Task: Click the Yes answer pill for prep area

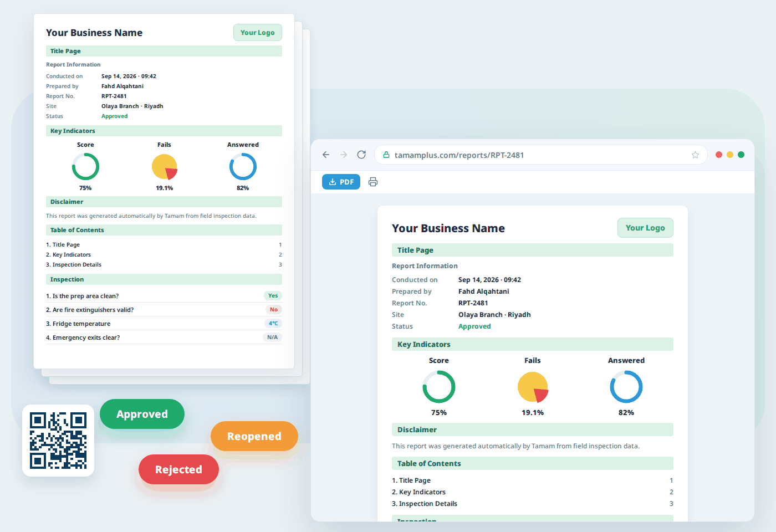Action: [273, 296]
